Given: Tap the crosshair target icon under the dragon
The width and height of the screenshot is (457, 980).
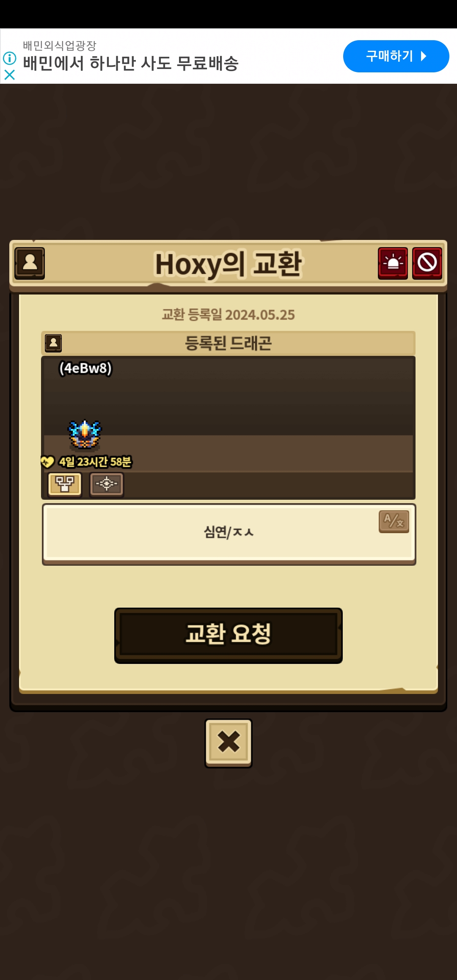Looking at the screenshot, I should tap(106, 484).
